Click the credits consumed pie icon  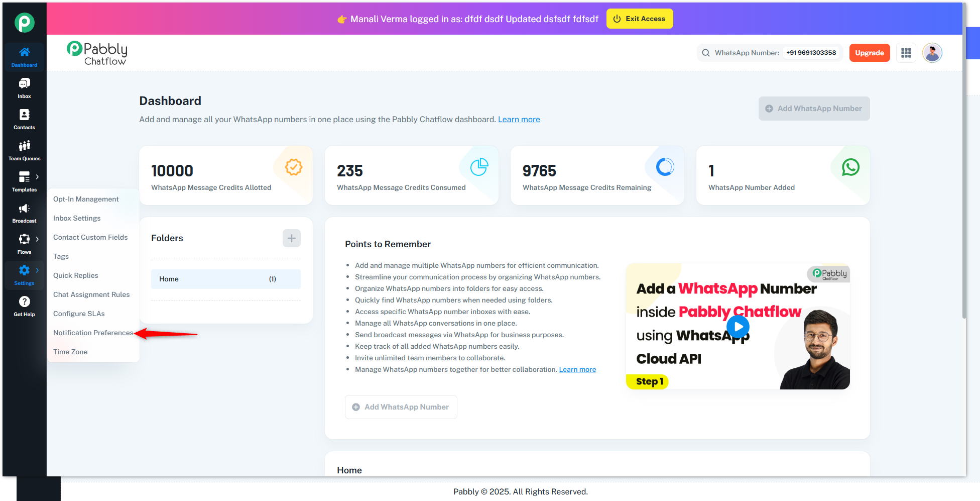point(479,167)
